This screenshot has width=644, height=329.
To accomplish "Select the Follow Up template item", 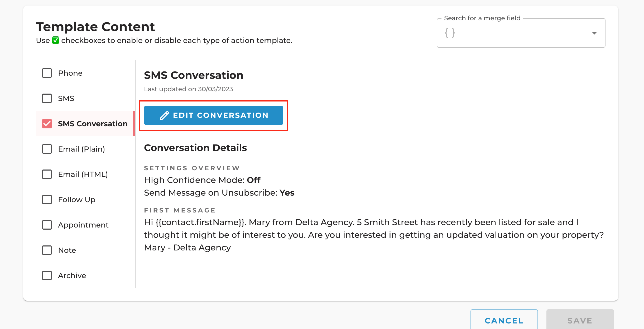I will point(85,200).
